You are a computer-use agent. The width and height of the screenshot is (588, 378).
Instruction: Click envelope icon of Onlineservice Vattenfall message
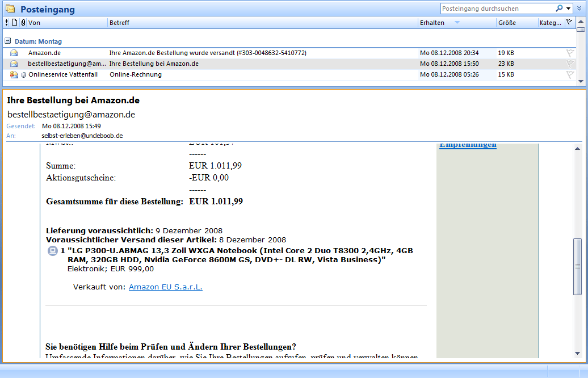(x=14, y=74)
